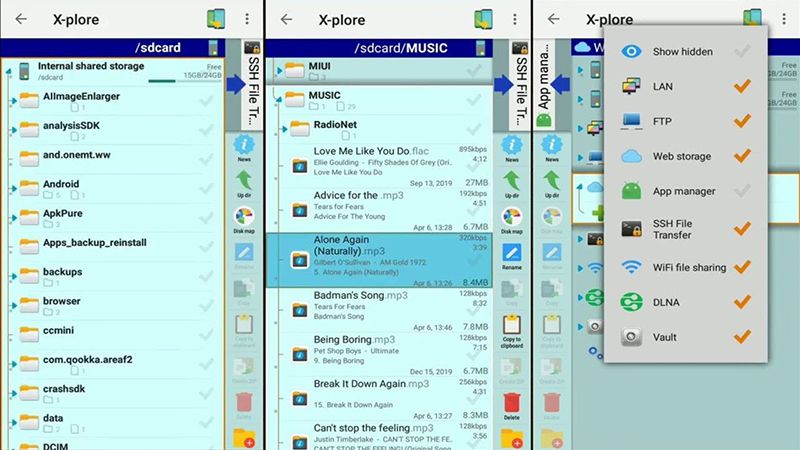800x450 pixels.
Task: Enable the Show hidden checkmark
Action: (x=741, y=52)
